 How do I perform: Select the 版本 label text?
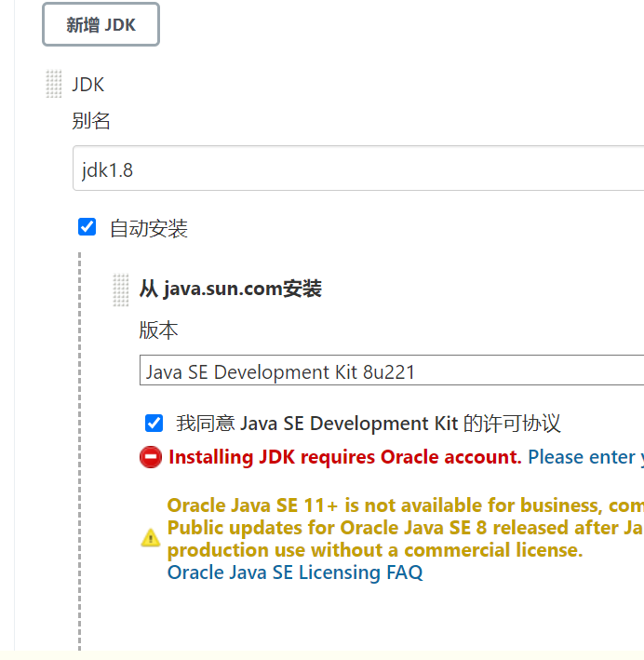[x=159, y=330]
